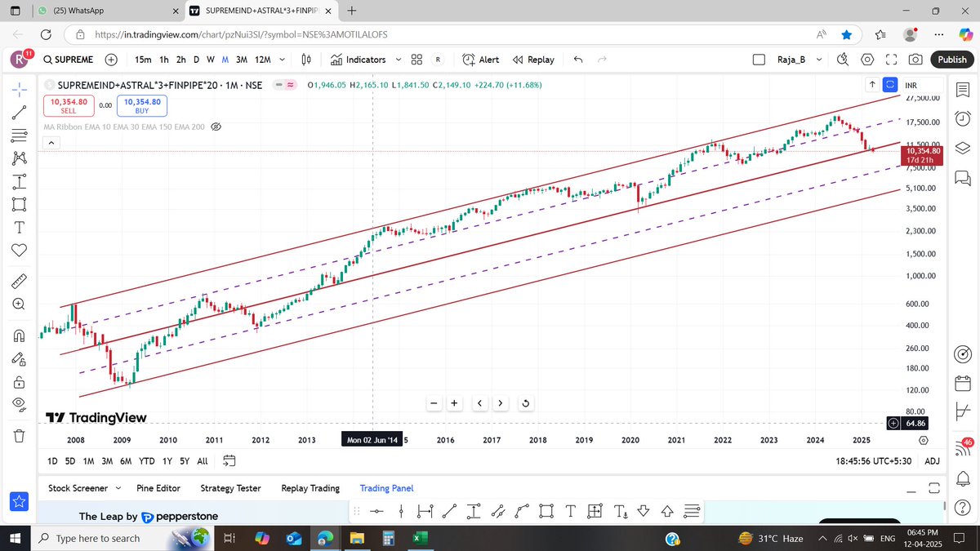The height and width of the screenshot is (551, 980).
Task: Open the geometric shapes tool
Action: pyautogui.click(x=20, y=203)
